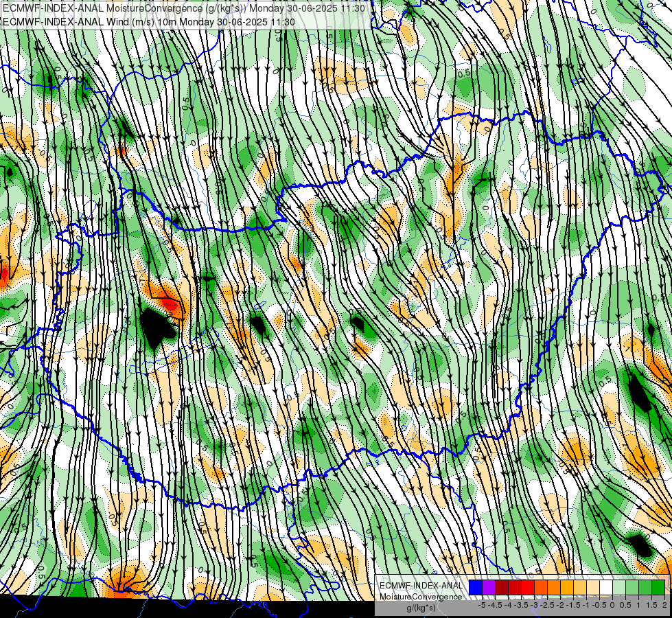This screenshot has height=618, width=672.
Task: Click the purple legend swatch for -4.5 to -4
Action: (x=489, y=587)
